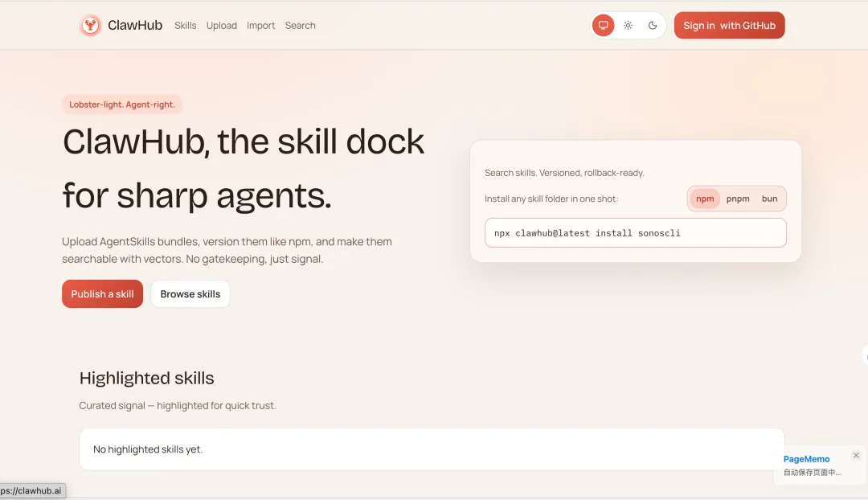The width and height of the screenshot is (868, 500).
Task: Sign in with GitHub
Action: pyautogui.click(x=729, y=26)
